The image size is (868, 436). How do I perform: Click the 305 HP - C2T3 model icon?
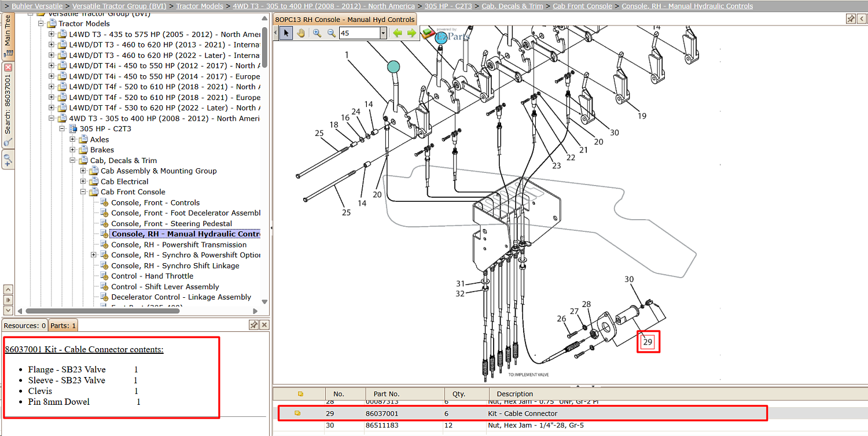[73, 128]
